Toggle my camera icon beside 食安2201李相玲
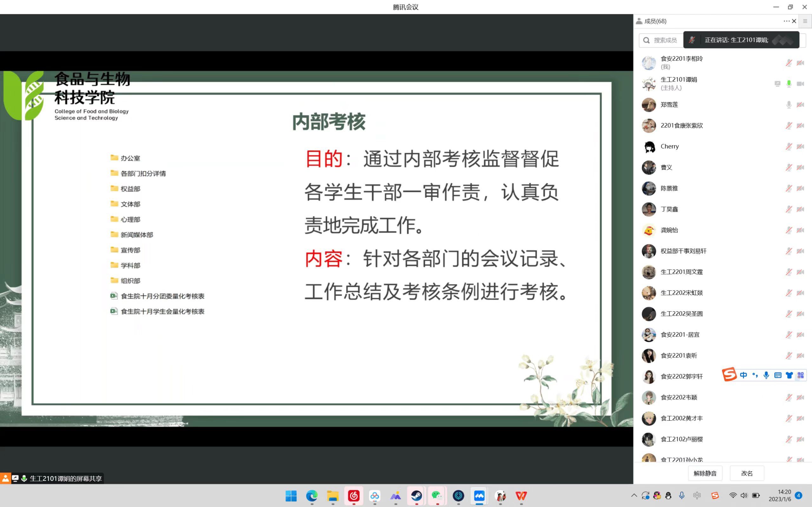 [x=800, y=63]
